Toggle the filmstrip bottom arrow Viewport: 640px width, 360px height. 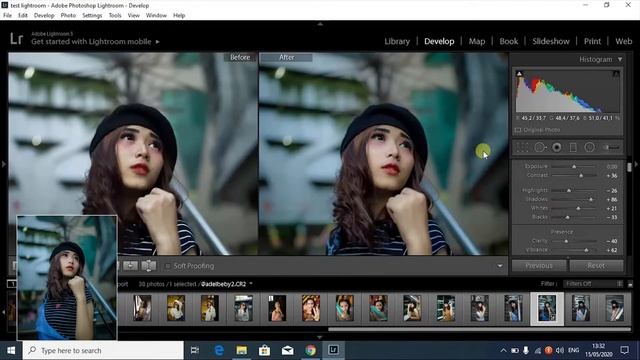tap(320, 337)
